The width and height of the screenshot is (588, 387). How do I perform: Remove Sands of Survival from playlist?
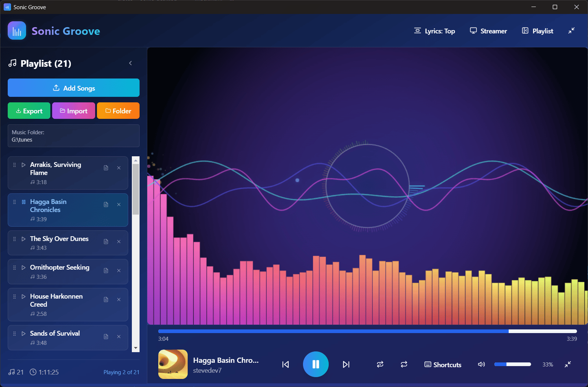pyautogui.click(x=119, y=336)
